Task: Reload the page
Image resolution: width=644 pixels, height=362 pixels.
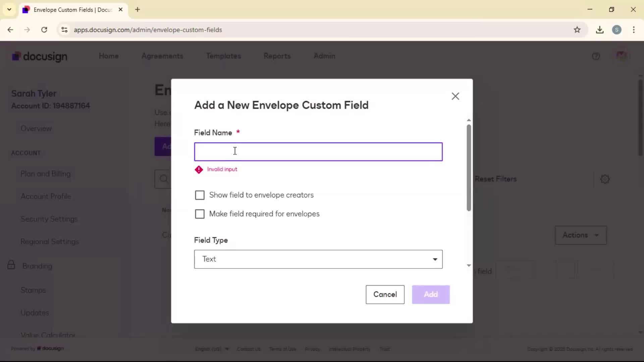Action: (x=44, y=30)
